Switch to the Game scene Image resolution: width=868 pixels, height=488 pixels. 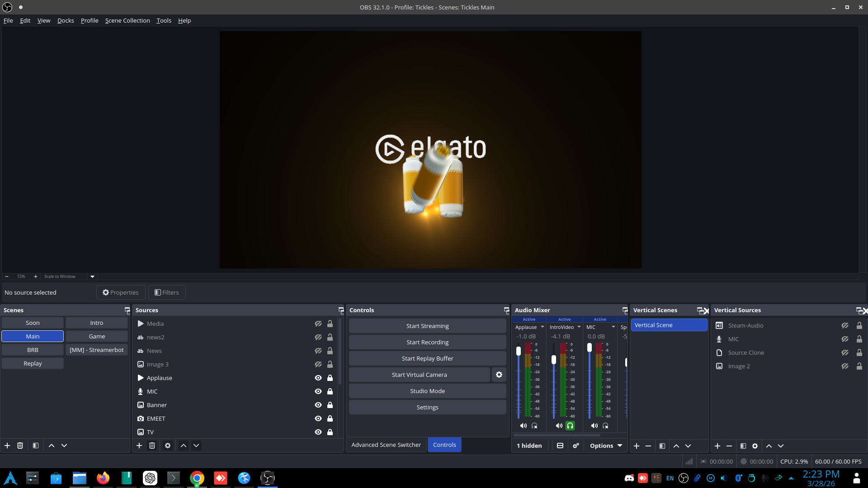click(97, 336)
